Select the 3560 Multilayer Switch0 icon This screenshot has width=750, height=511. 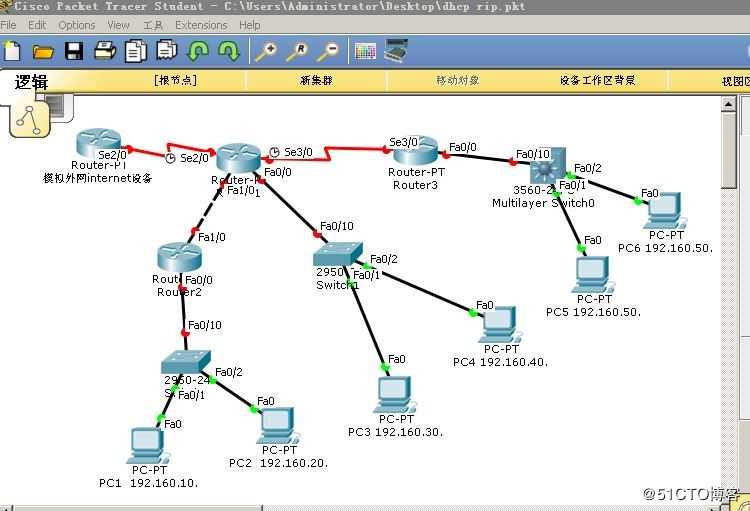[548, 166]
